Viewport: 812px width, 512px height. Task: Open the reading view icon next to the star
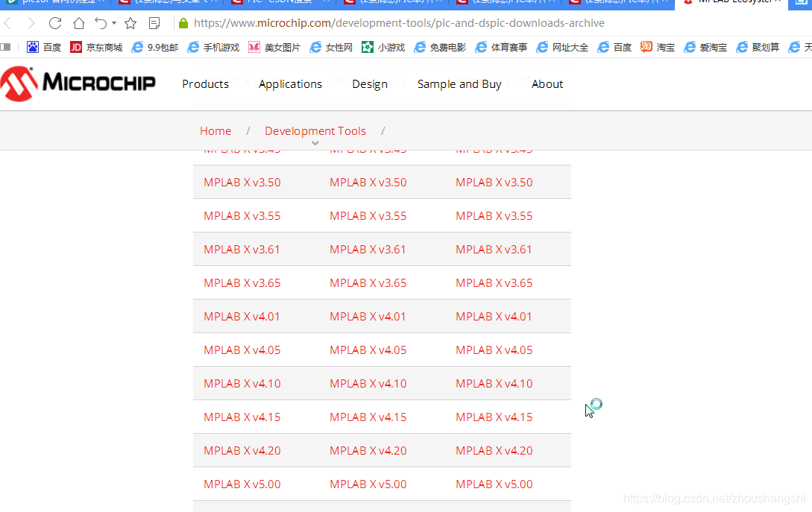154,23
